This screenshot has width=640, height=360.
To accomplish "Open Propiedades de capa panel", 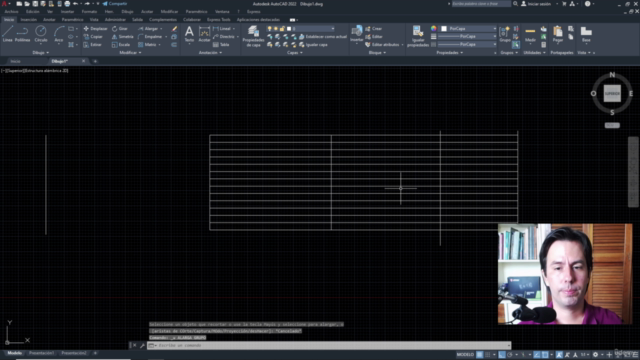I will click(x=253, y=36).
